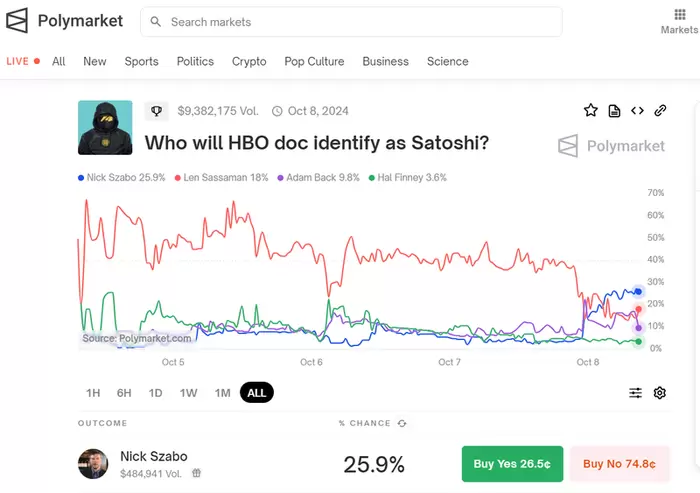Viewport: 700px width, 493px height.
Task: Favorite this market with the star icon
Action: (x=591, y=111)
